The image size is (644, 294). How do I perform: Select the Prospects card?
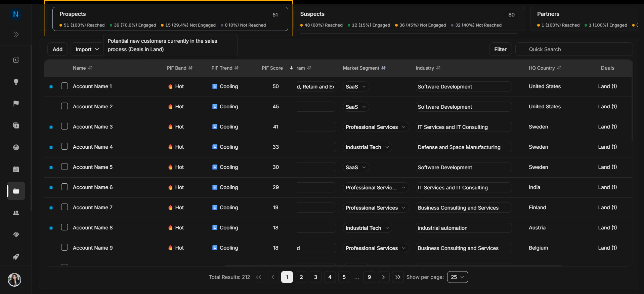(170, 19)
